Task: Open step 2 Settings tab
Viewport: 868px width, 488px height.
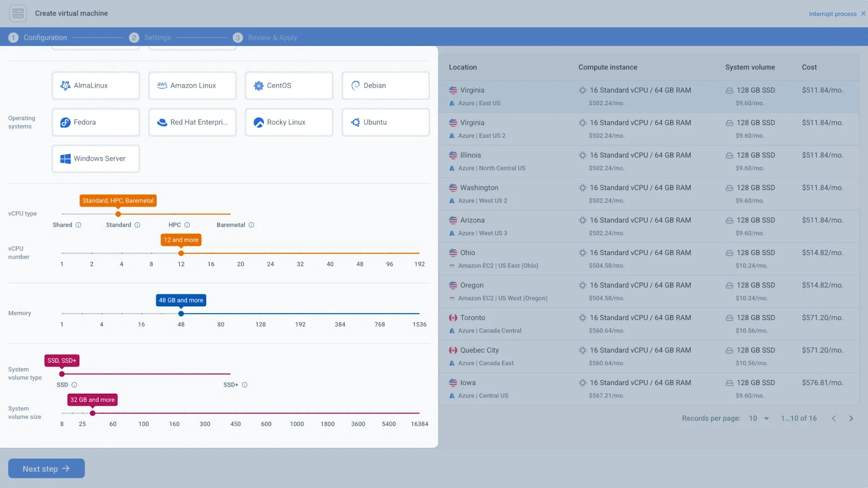Action: pos(150,37)
